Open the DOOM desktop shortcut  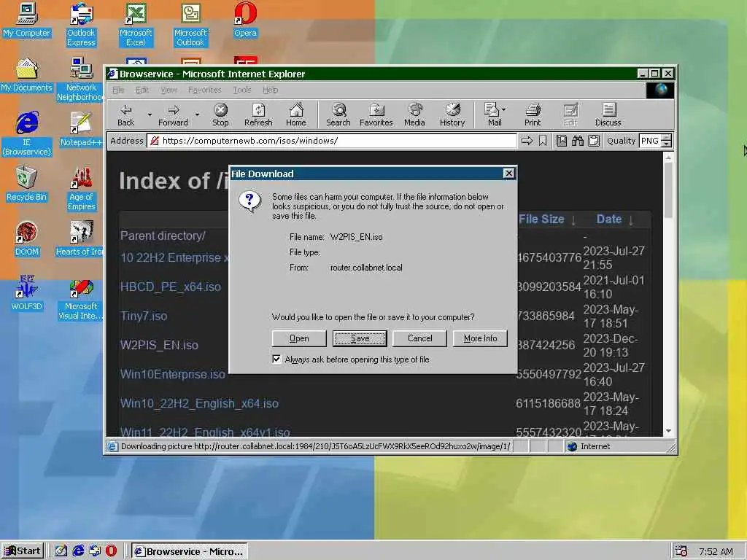(26, 238)
